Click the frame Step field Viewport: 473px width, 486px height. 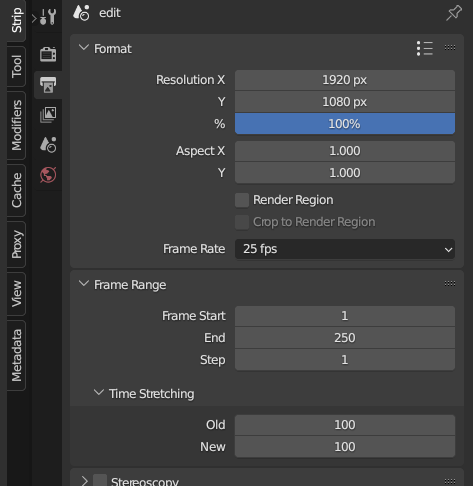(x=345, y=360)
